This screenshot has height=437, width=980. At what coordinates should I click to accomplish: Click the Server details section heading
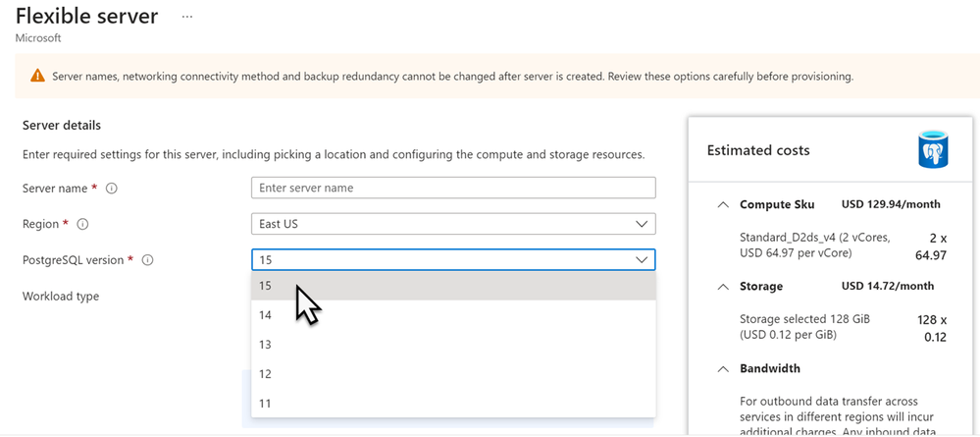tap(62, 126)
